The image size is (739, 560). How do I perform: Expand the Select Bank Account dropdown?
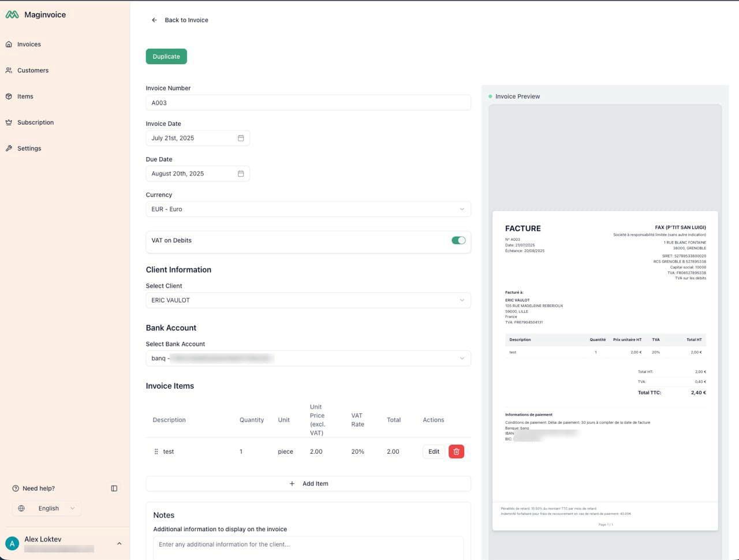pyautogui.click(x=308, y=359)
